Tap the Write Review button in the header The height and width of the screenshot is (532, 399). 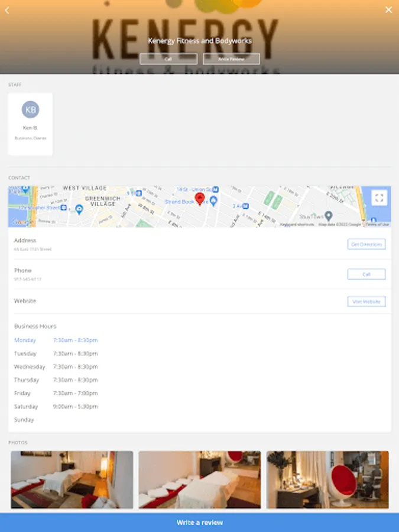231,59
